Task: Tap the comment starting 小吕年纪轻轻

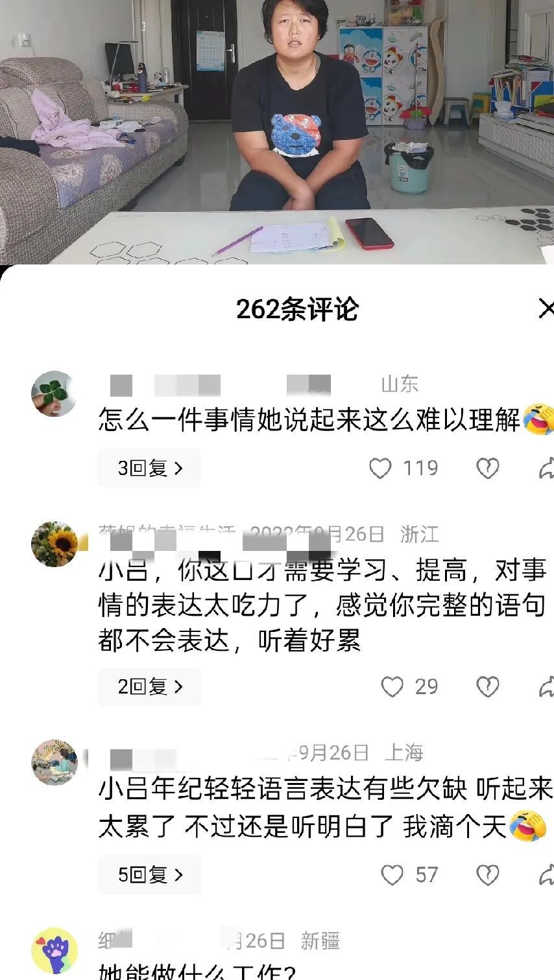Action: tap(325, 808)
